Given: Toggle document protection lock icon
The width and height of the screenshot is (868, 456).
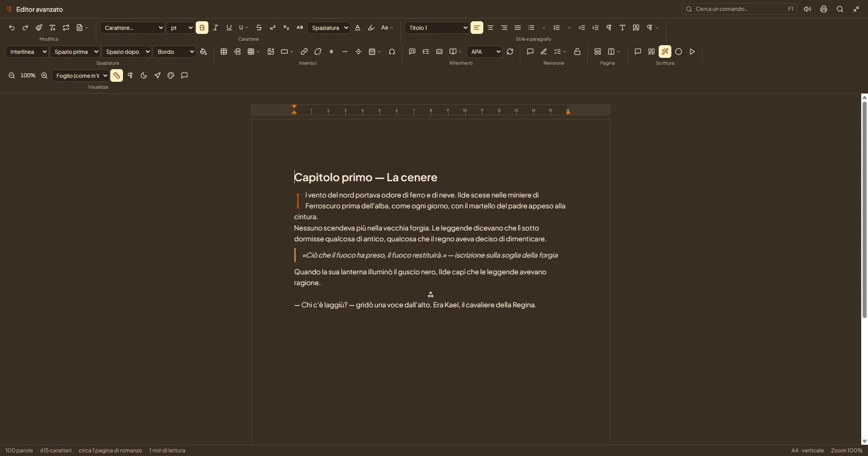Looking at the screenshot, I should click(x=577, y=52).
